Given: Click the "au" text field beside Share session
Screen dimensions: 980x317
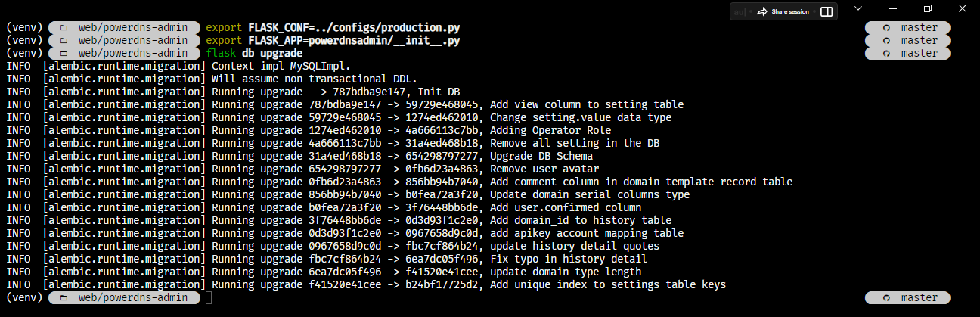Looking at the screenshot, I should pos(738,11).
